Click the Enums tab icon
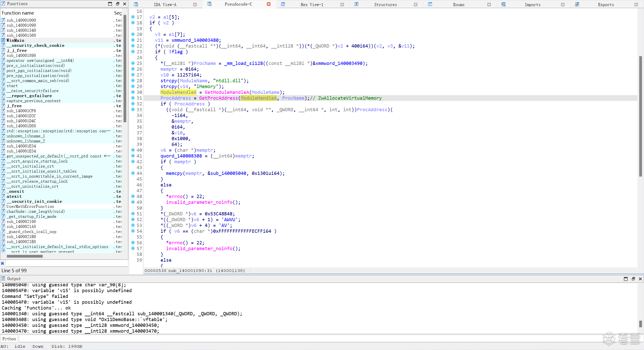The height and width of the screenshot is (350, 644). click(x=430, y=4)
